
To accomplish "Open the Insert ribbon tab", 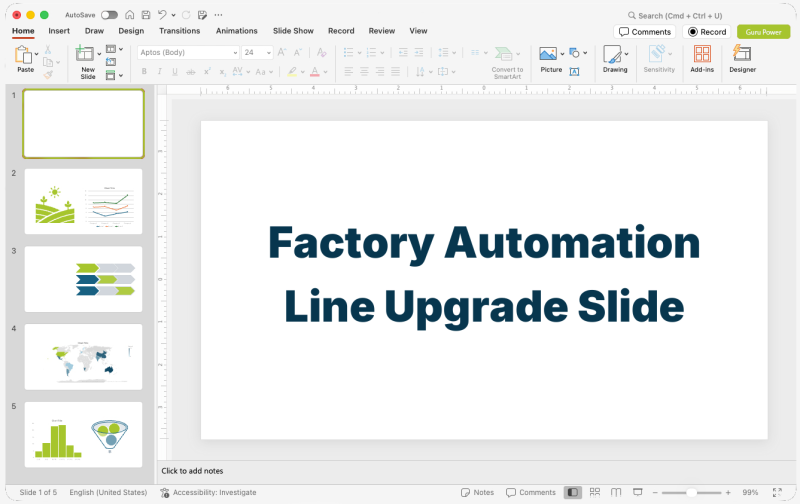I will click(x=59, y=31).
